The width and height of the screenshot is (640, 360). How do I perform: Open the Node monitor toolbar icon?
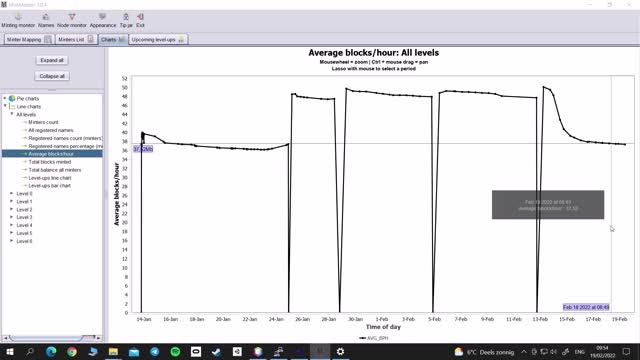point(71,20)
